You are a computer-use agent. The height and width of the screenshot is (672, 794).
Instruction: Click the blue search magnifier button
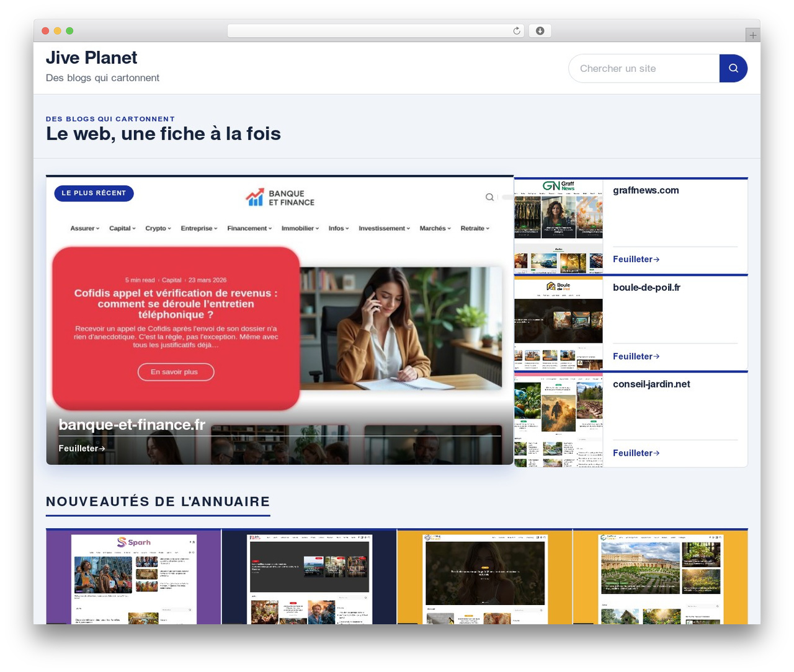(x=733, y=68)
